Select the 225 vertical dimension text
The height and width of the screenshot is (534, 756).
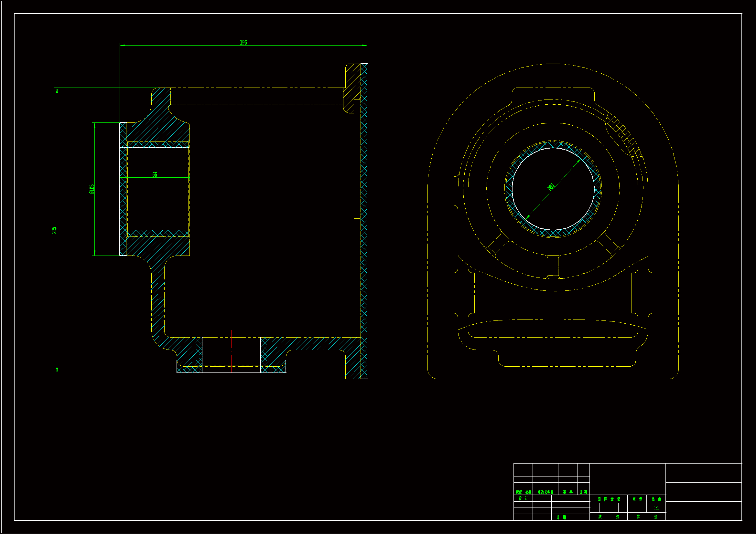(54, 230)
